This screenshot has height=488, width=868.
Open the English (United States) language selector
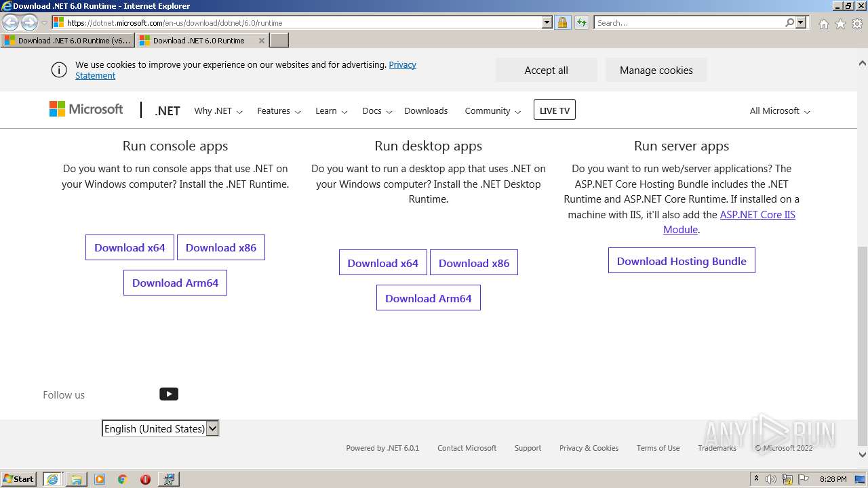pos(160,428)
